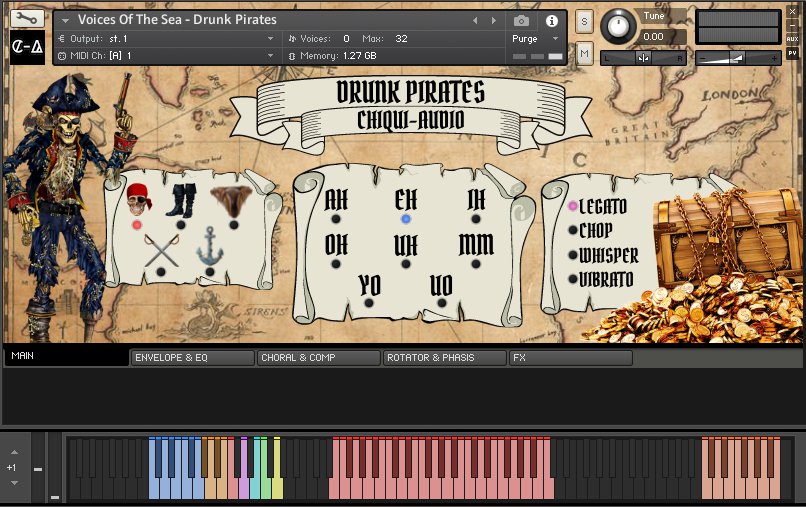Toggle the Mute M button
This screenshot has width=806, height=507.
(584, 53)
